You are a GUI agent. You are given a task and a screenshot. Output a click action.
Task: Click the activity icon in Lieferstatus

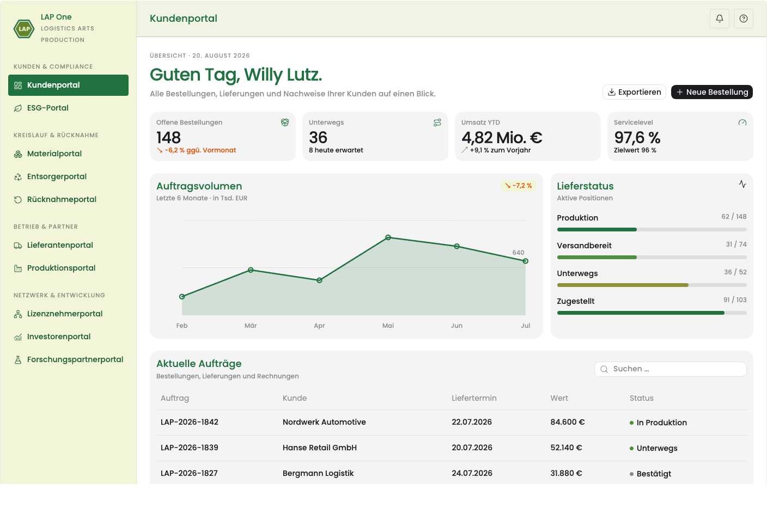click(742, 184)
